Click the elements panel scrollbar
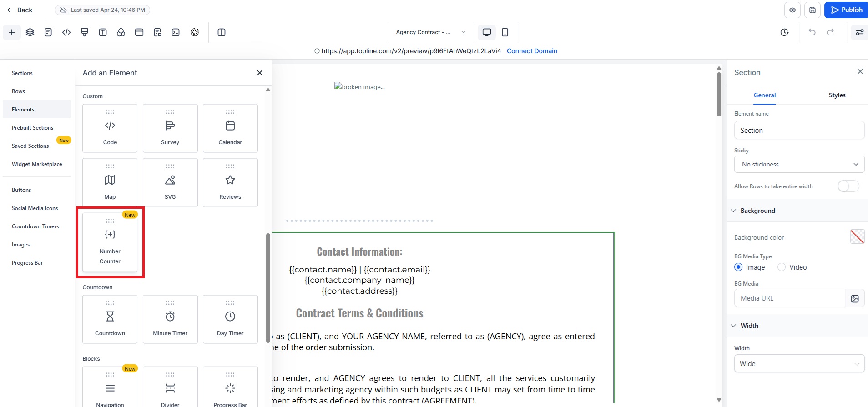Viewport: 868px width, 407px height. click(x=268, y=288)
